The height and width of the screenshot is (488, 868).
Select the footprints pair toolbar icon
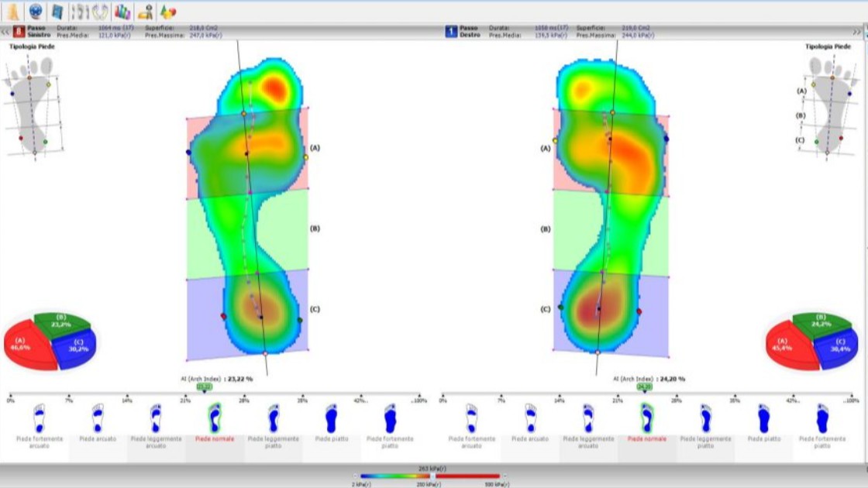101,12
